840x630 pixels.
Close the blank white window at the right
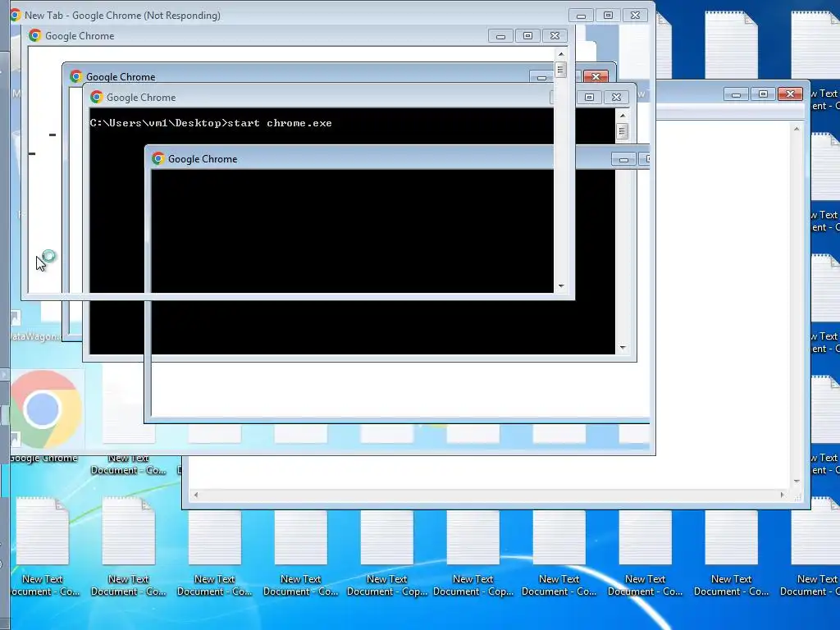pos(790,94)
